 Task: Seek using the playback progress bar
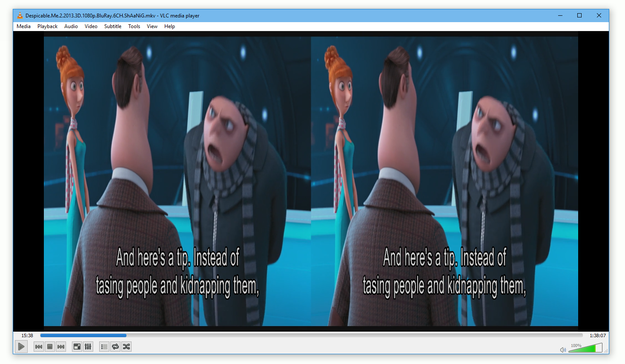point(311,335)
